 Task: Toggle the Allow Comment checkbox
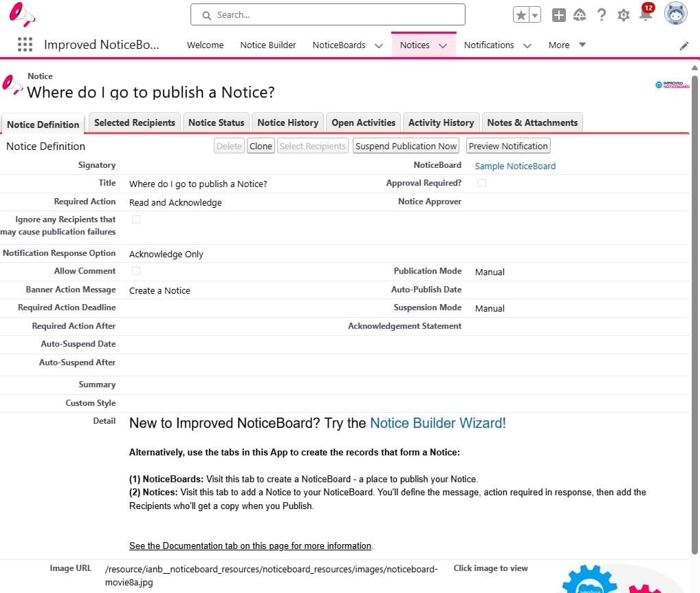[x=136, y=271]
